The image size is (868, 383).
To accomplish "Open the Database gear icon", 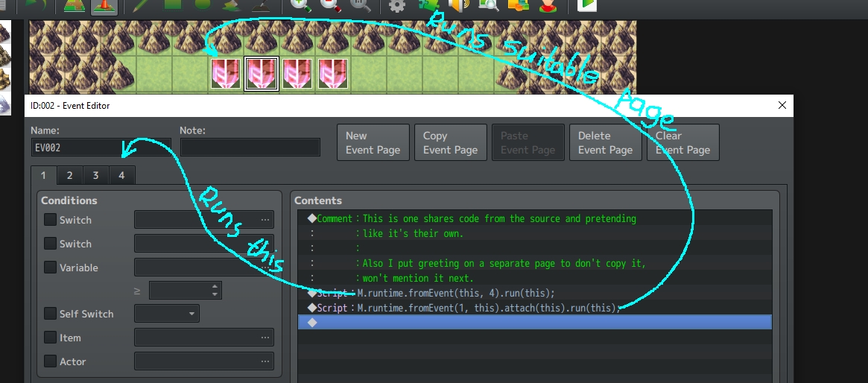I will (397, 6).
